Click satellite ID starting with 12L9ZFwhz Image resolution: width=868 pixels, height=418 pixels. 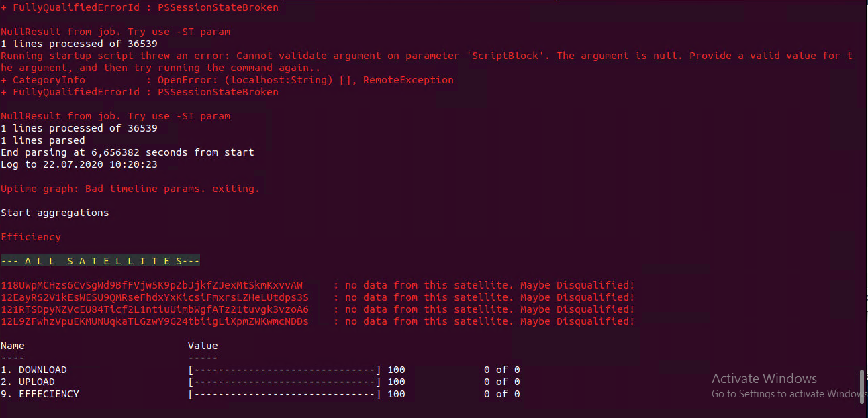point(154,321)
